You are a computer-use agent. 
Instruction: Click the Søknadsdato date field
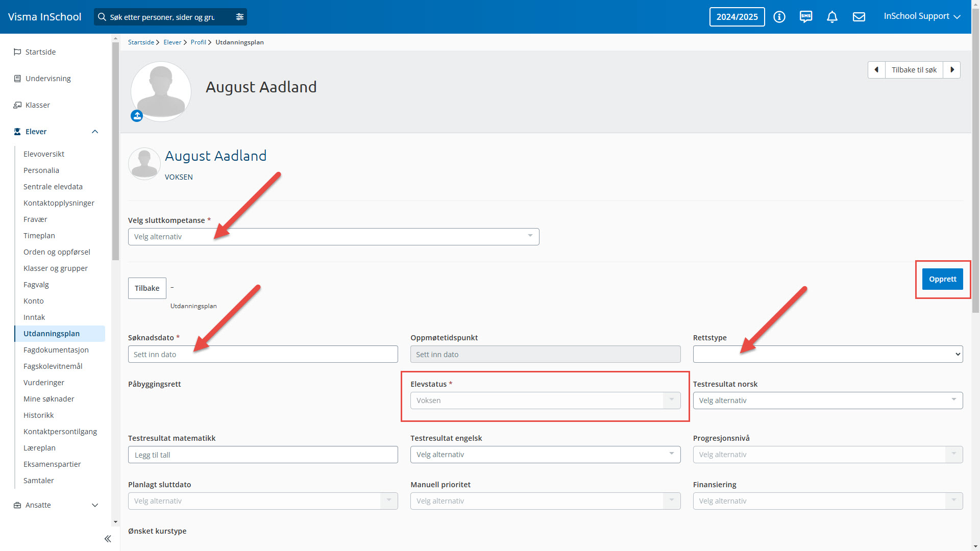pyautogui.click(x=263, y=354)
